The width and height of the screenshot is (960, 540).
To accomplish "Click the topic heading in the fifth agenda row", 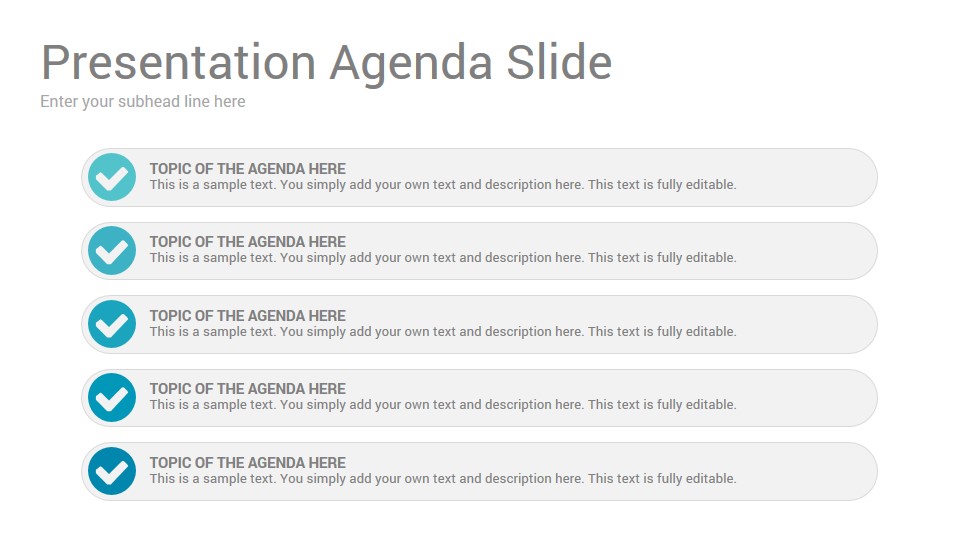I will [x=248, y=463].
